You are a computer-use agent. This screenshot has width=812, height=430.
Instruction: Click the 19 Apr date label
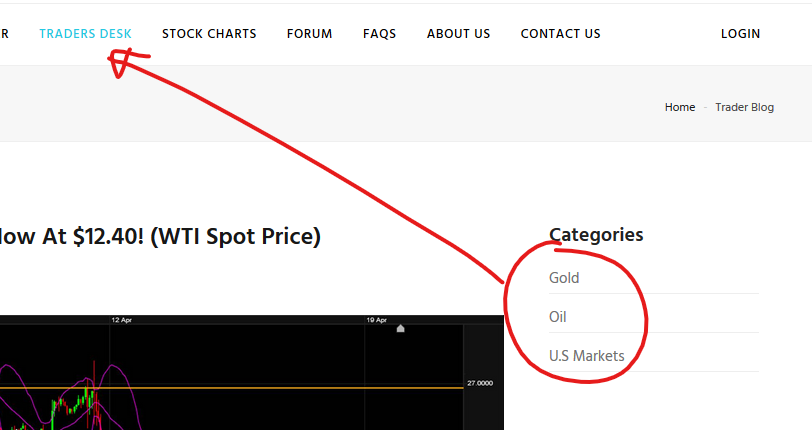point(377,320)
